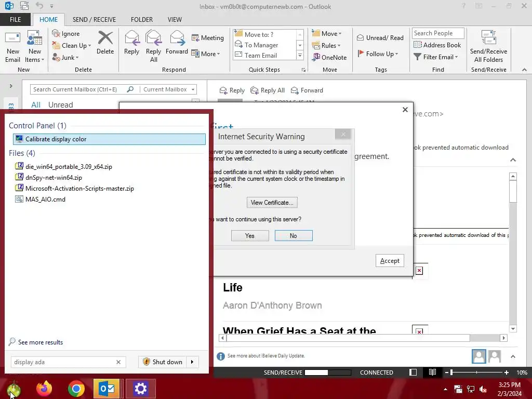Click the Accept button

(x=390, y=261)
